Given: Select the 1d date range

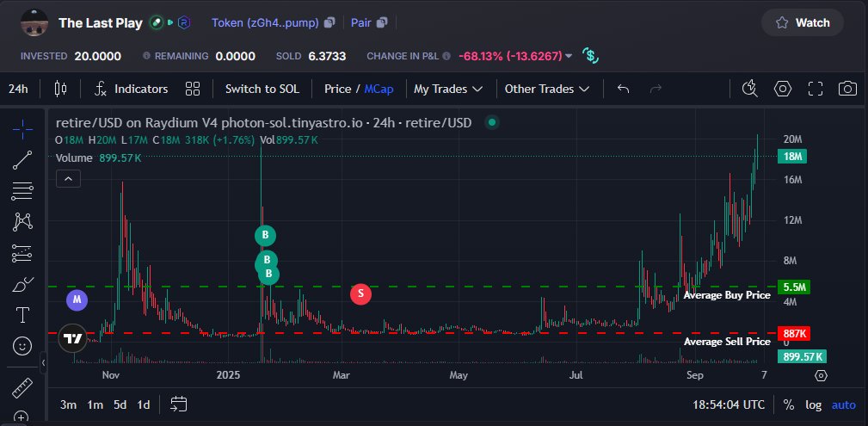Looking at the screenshot, I should [x=144, y=405].
